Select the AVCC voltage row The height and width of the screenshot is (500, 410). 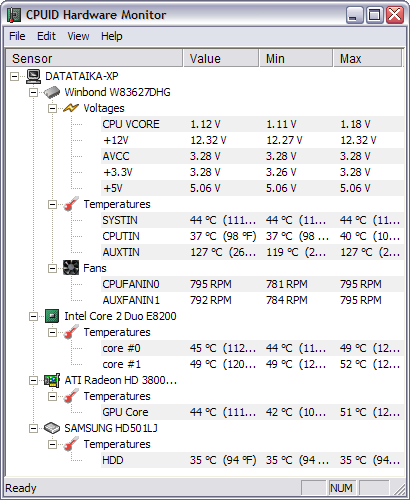[252, 156]
